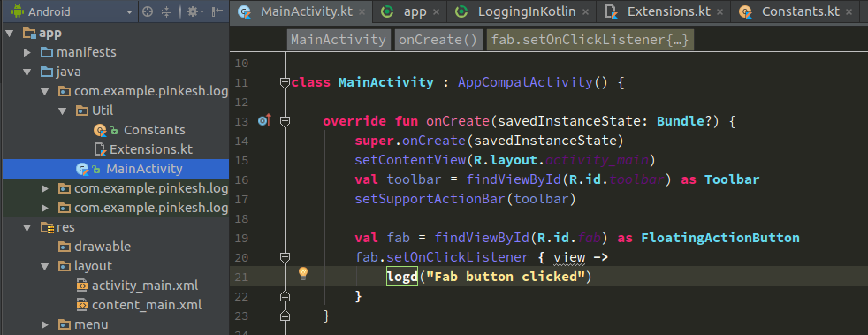Click FloatingActionButton on line 19

click(720, 238)
